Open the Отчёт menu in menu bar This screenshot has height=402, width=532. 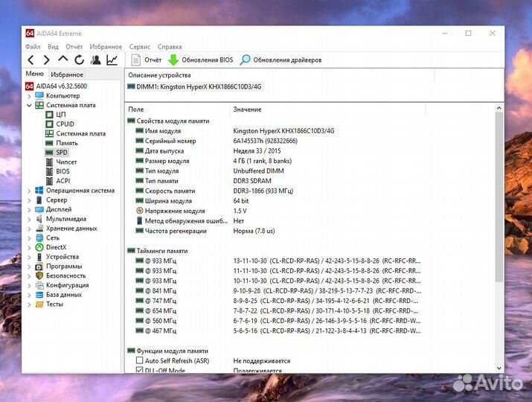click(x=74, y=46)
